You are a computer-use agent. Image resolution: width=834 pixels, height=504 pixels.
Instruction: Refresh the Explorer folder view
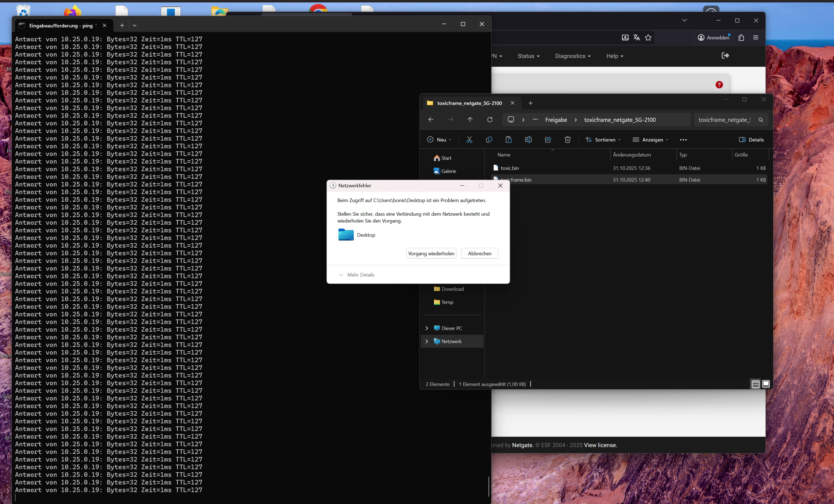[x=490, y=119]
